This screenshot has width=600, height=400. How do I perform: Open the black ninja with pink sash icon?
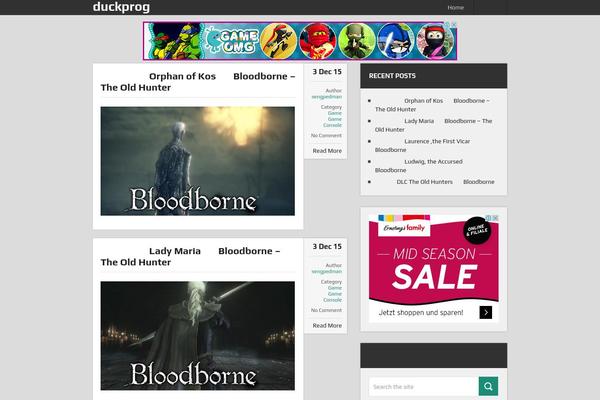435,41
